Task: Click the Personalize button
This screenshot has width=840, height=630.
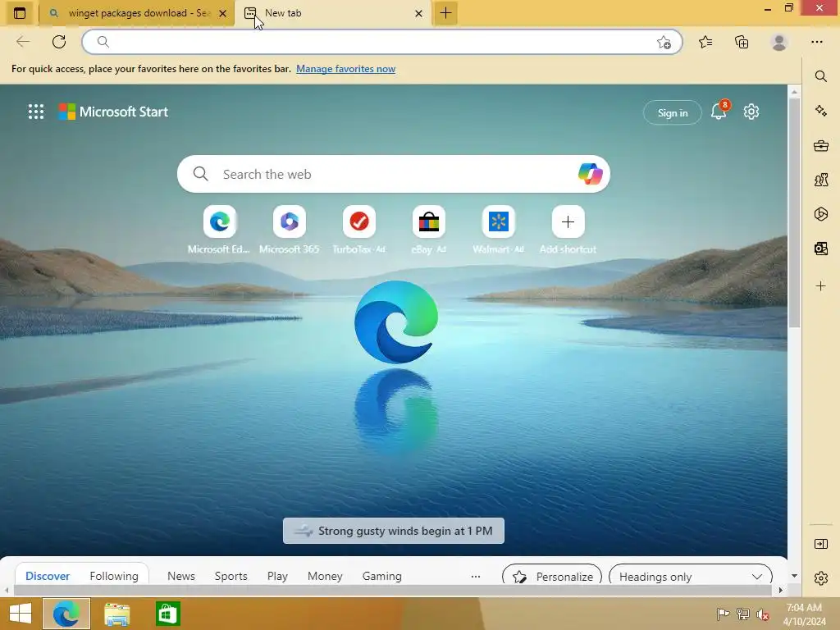Action: pos(552,575)
